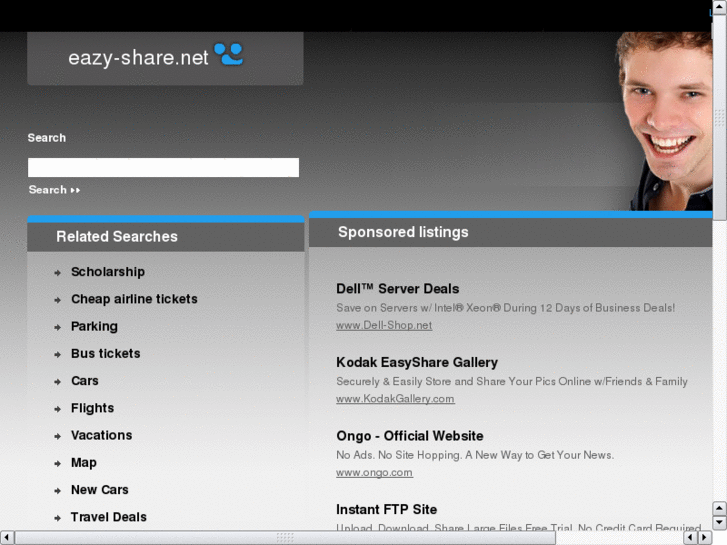Click the eazy-share.net site title

[138, 58]
